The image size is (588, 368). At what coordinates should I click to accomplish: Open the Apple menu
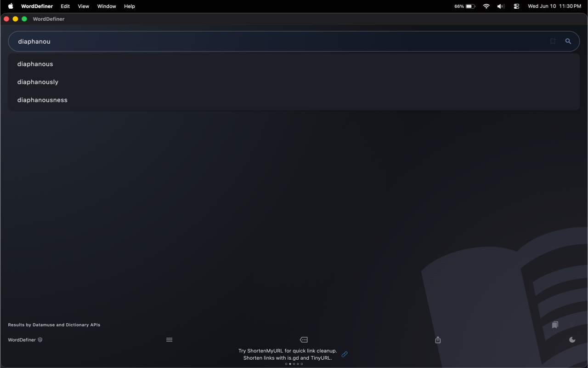[x=11, y=6]
